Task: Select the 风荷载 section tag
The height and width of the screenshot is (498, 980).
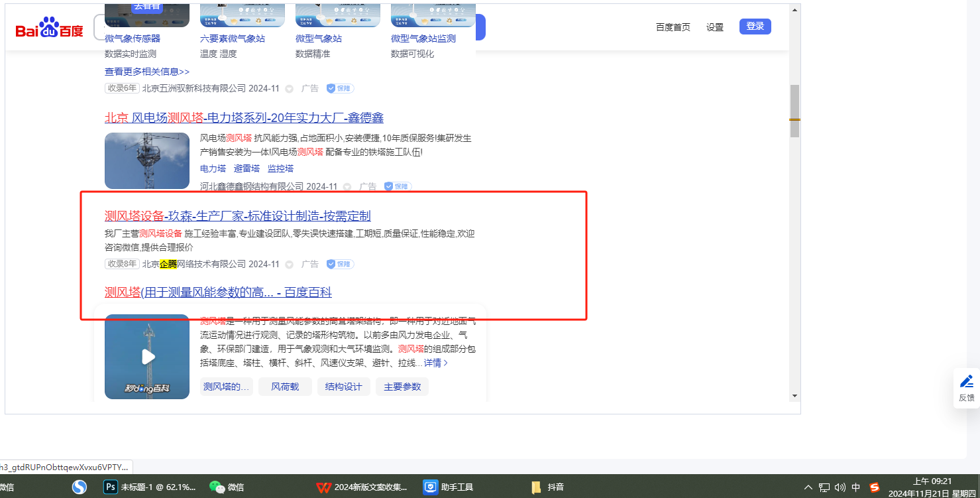Action: (x=285, y=387)
